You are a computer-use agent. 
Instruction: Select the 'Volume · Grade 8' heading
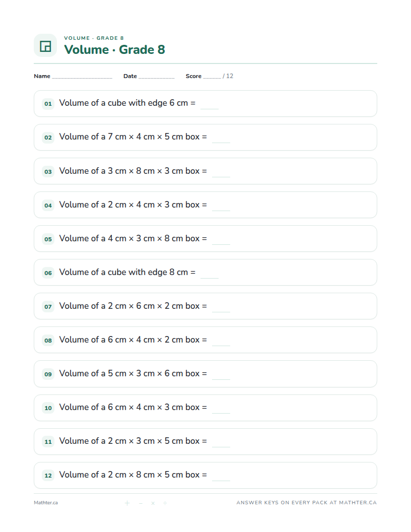(x=115, y=49)
